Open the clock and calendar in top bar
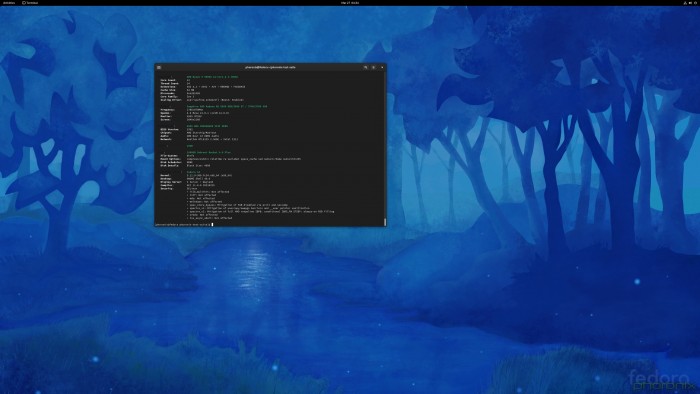 (350, 3)
